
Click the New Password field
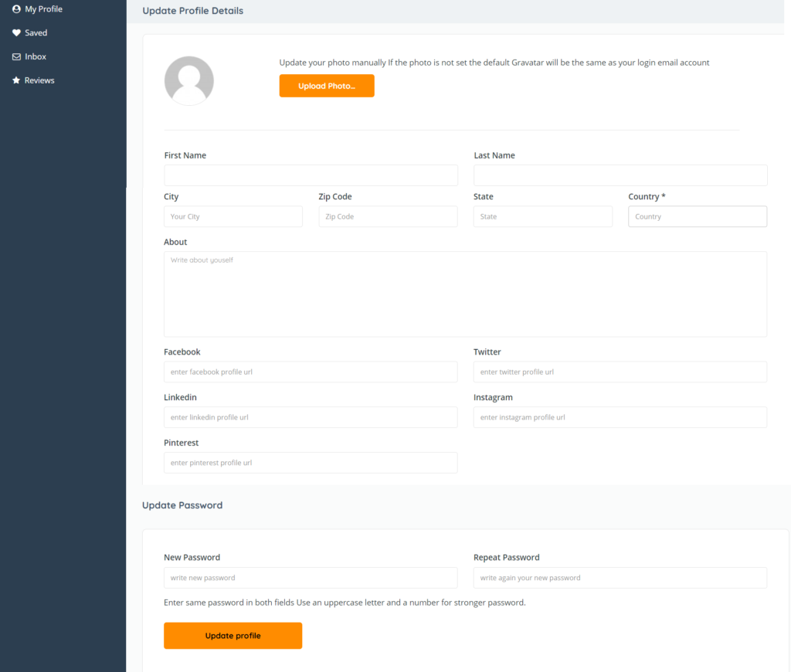(311, 578)
